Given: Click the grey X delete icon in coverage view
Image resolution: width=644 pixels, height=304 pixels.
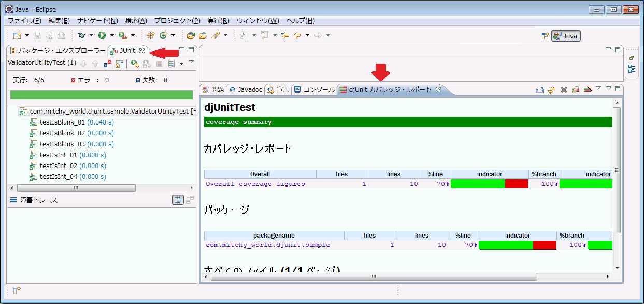Looking at the screenshot, I should (x=564, y=90).
